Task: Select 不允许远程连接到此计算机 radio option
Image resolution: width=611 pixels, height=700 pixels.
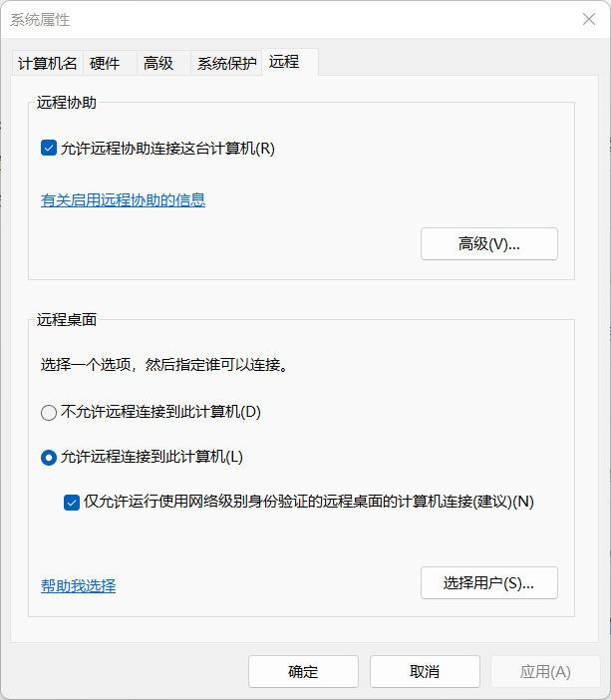Action: (48, 411)
